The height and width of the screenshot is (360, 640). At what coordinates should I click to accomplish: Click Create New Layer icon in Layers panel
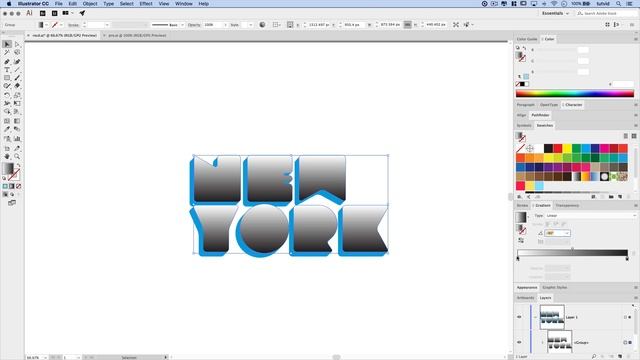click(x=620, y=356)
